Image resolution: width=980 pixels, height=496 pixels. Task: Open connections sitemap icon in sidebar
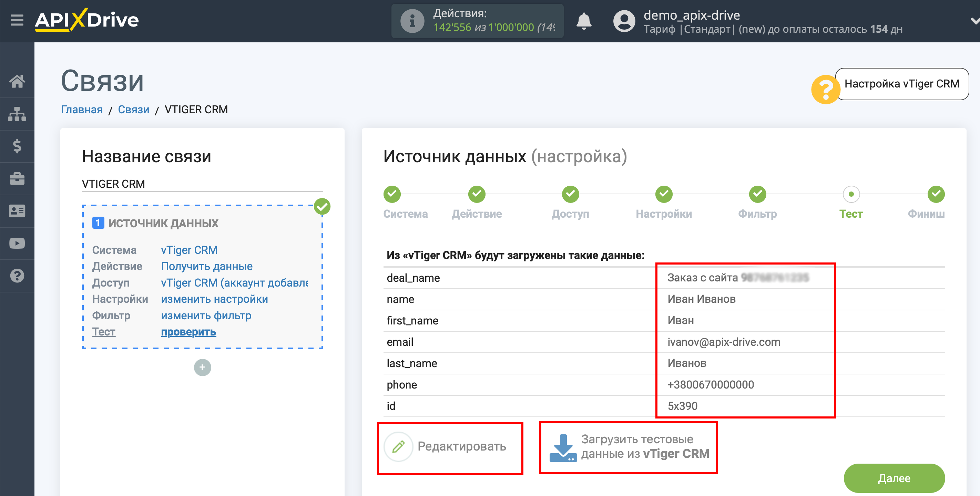coord(17,114)
